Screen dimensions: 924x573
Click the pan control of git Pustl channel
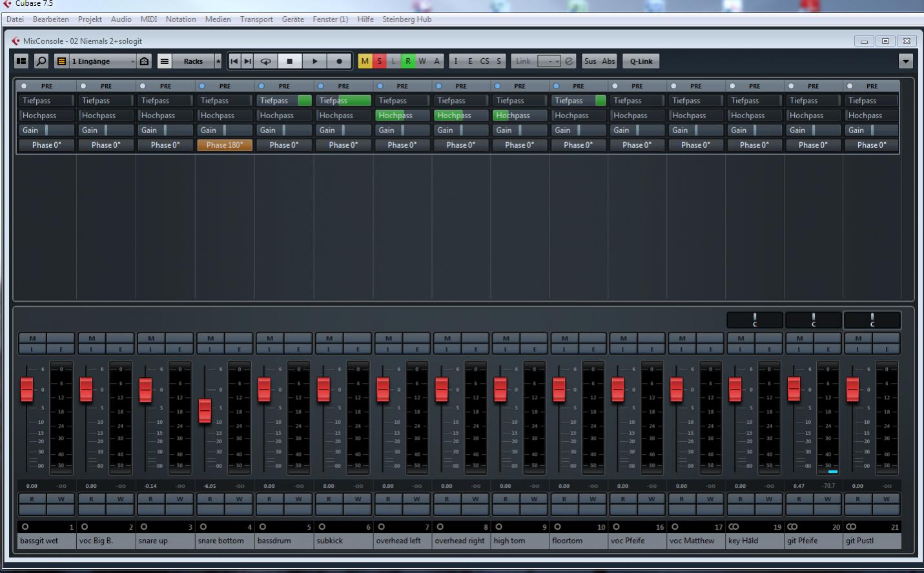tap(872, 320)
